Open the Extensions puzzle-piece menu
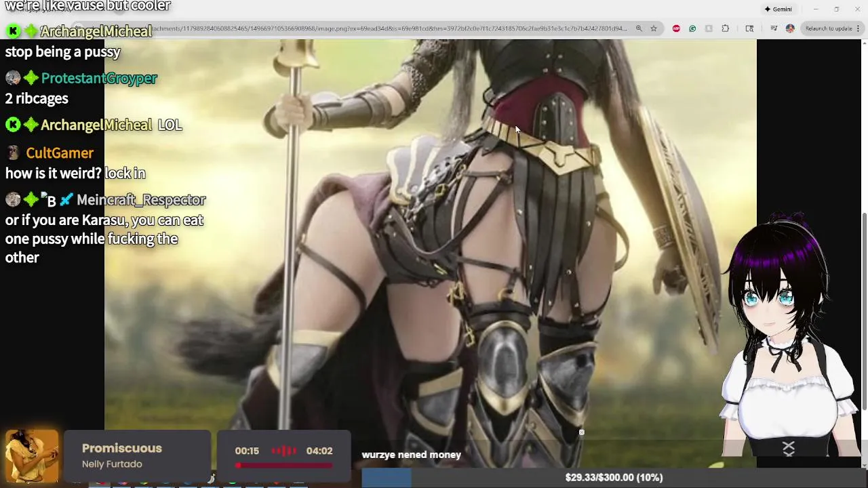Image resolution: width=868 pixels, height=488 pixels. click(x=726, y=28)
